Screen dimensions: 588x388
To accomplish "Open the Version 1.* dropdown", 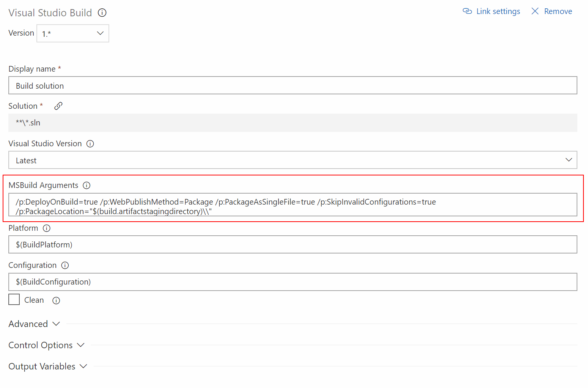I will click(x=73, y=33).
